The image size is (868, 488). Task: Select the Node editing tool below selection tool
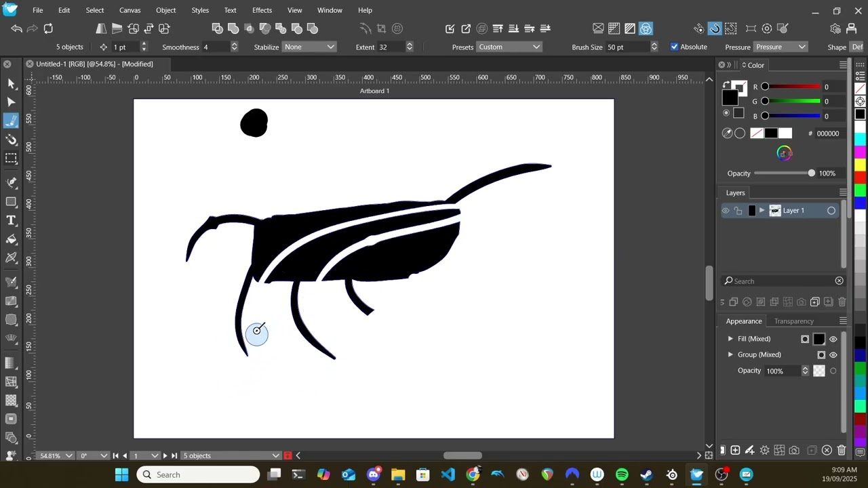[11, 102]
